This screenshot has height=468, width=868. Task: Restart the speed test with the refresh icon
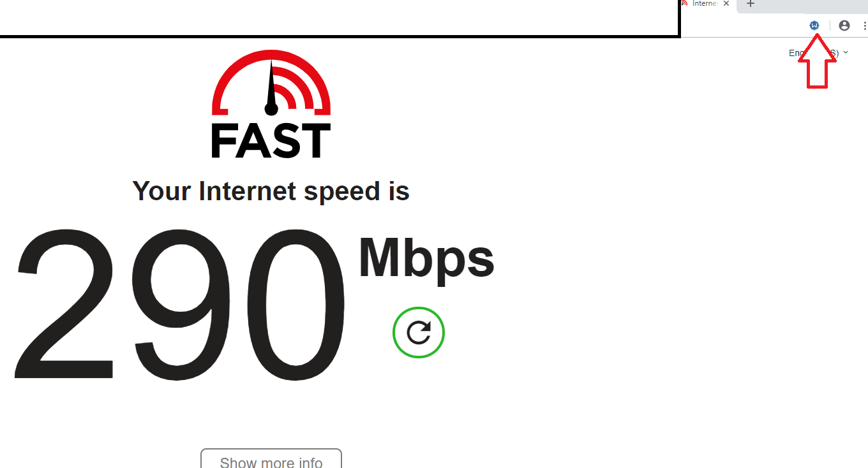tap(419, 333)
